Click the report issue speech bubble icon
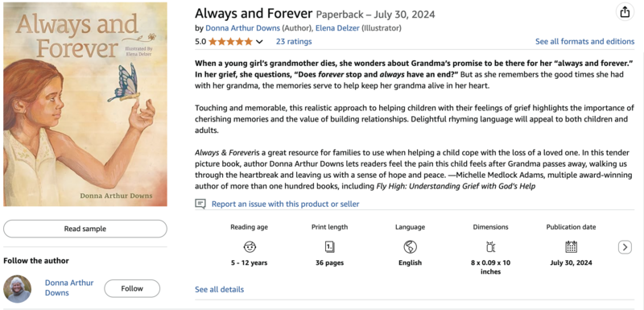644x310 pixels. coord(200,204)
